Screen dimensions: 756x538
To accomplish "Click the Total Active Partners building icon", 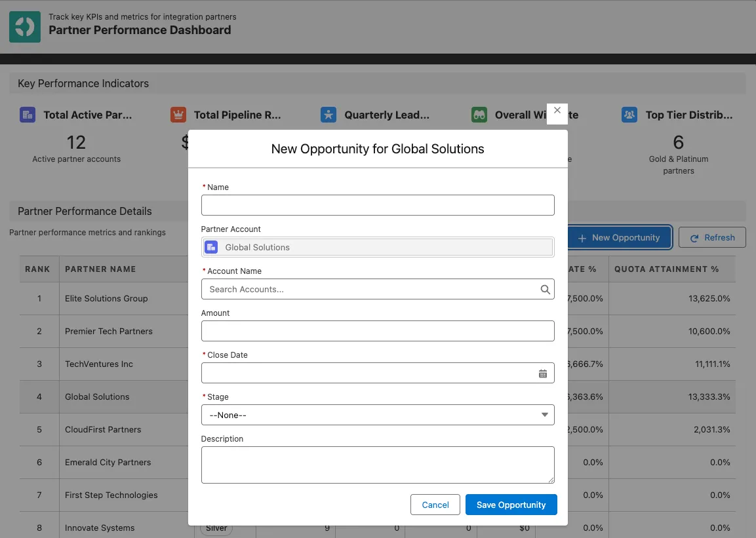I will coord(28,115).
